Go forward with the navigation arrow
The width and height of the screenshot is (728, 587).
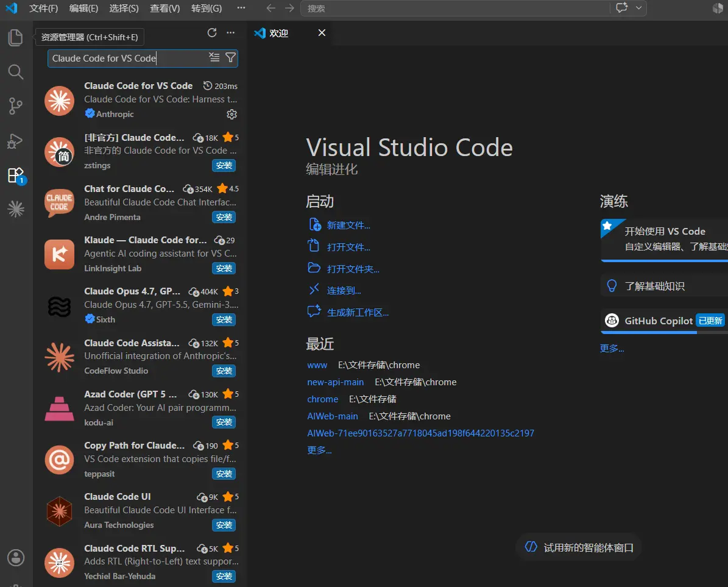click(x=289, y=9)
